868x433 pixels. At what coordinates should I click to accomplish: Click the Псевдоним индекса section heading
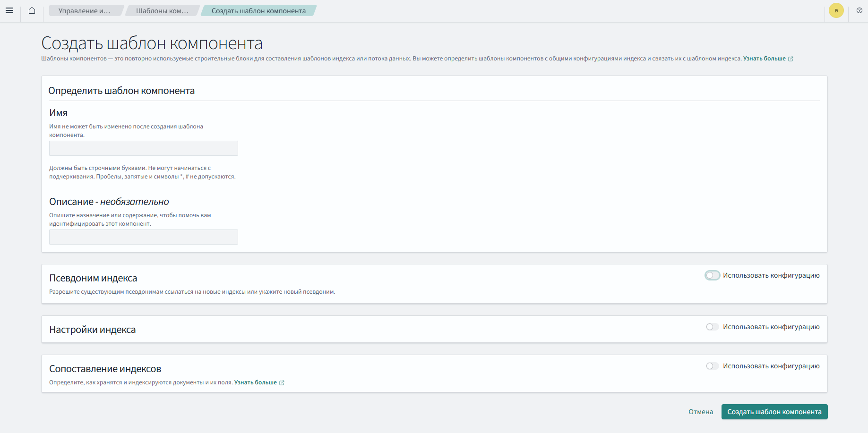(x=93, y=278)
